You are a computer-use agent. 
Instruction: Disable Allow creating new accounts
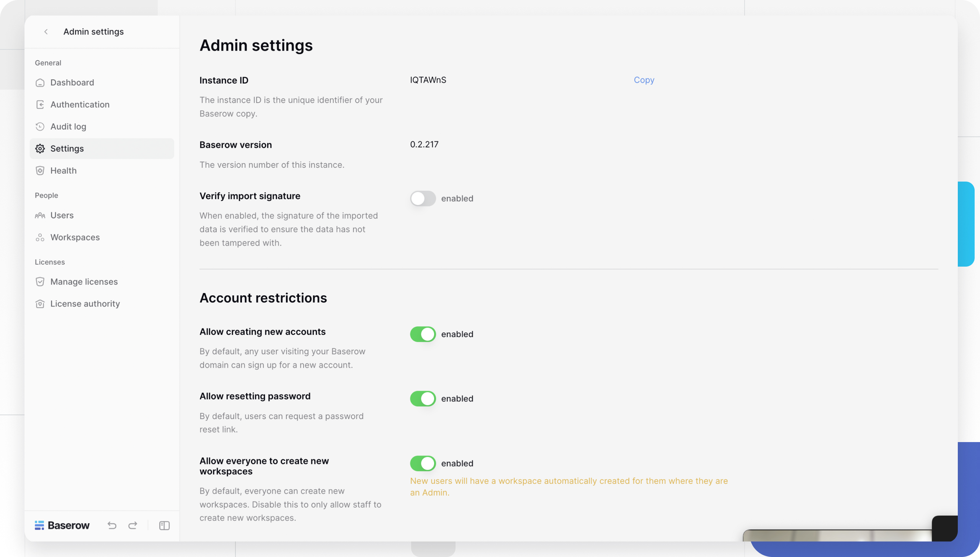423,334
